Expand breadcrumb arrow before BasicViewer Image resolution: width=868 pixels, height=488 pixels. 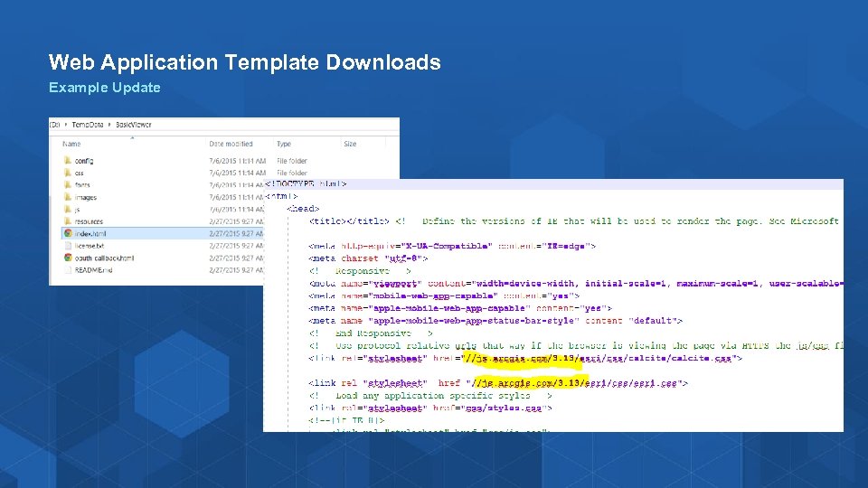tap(109, 125)
